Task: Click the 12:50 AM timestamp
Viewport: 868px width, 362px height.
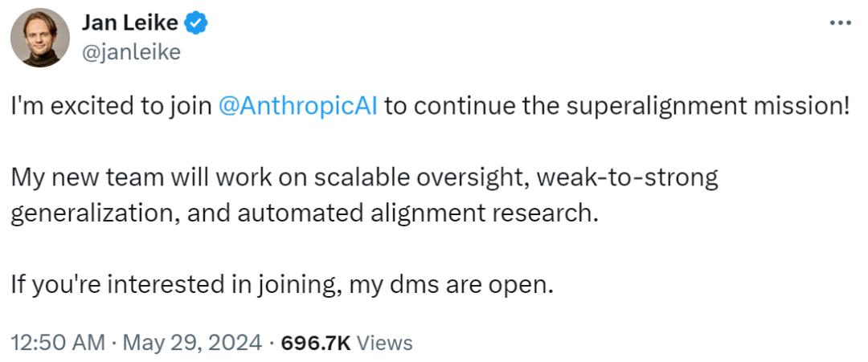Action: click(57, 343)
